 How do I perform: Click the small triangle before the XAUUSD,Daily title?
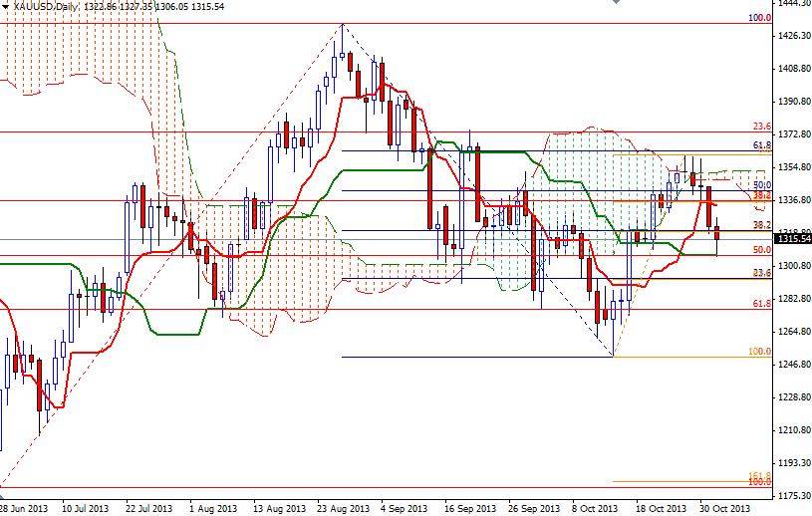[x=6, y=7]
